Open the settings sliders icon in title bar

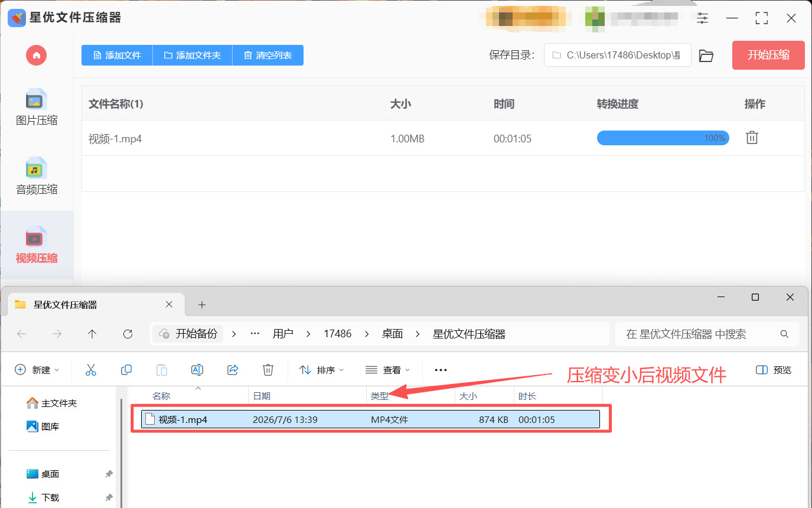coord(702,18)
